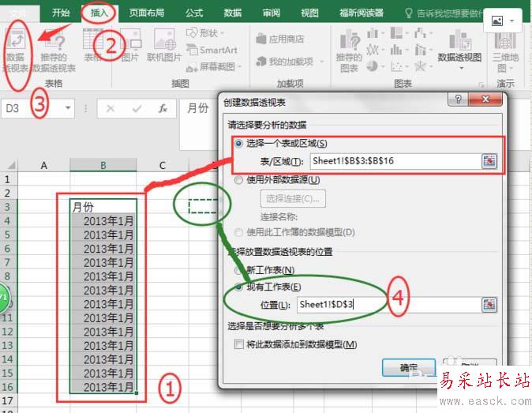Open the 图表 group dialog launcher

(x=481, y=84)
